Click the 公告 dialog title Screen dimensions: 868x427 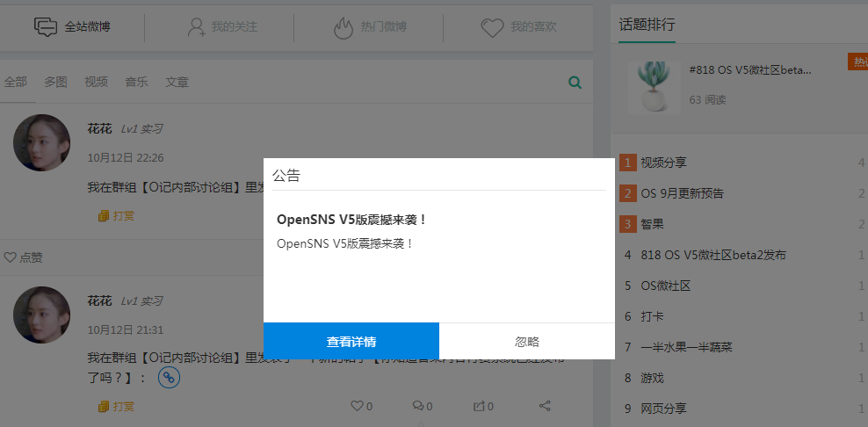tap(286, 176)
